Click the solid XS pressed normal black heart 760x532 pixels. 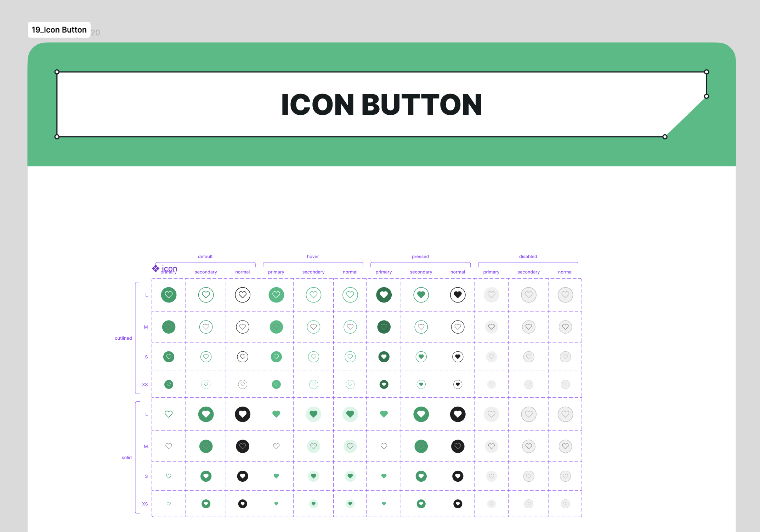click(458, 504)
